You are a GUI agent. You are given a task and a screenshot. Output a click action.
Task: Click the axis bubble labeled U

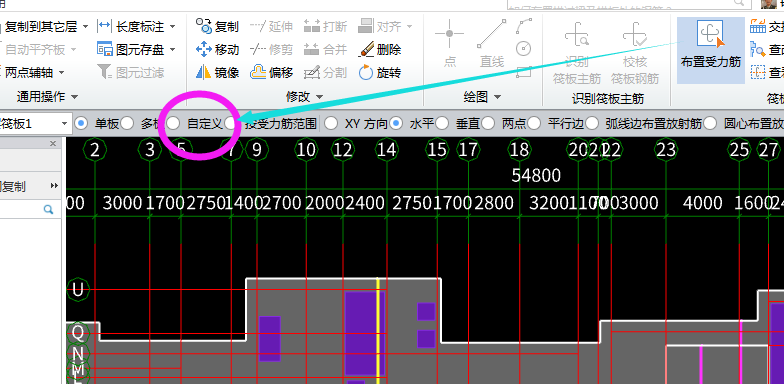[78, 290]
